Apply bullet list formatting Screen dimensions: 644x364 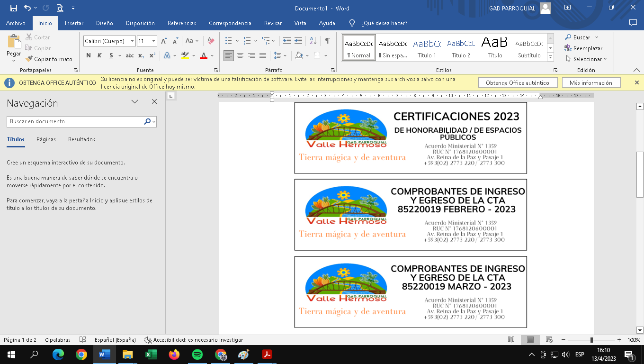(229, 41)
